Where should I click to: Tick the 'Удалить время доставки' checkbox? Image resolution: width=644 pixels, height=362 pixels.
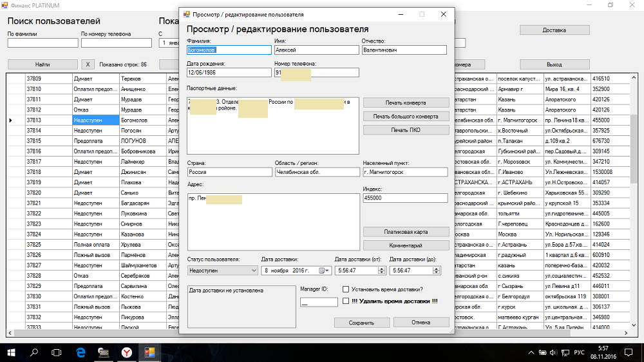tap(346, 301)
